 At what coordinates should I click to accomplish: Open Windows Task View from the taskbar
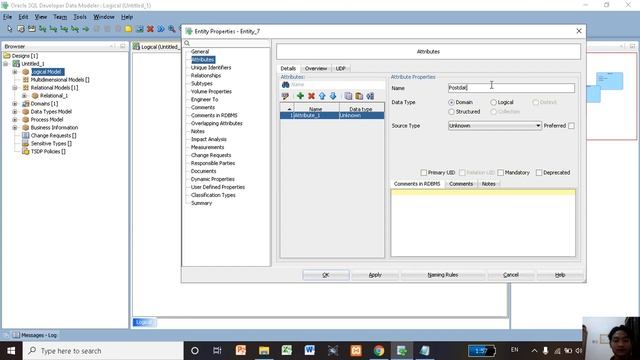(217, 350)
